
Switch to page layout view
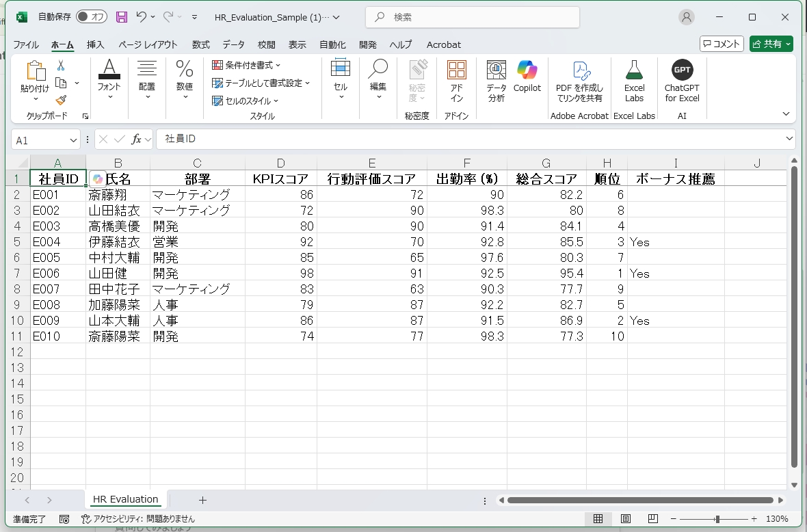(624, 519)
